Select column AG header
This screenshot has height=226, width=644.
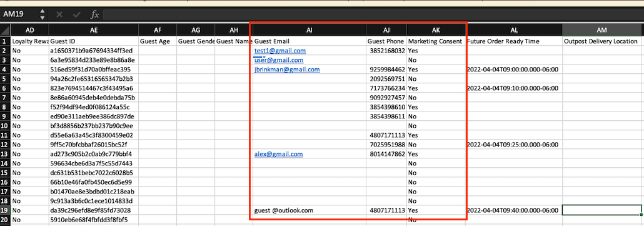coord(196,30)
